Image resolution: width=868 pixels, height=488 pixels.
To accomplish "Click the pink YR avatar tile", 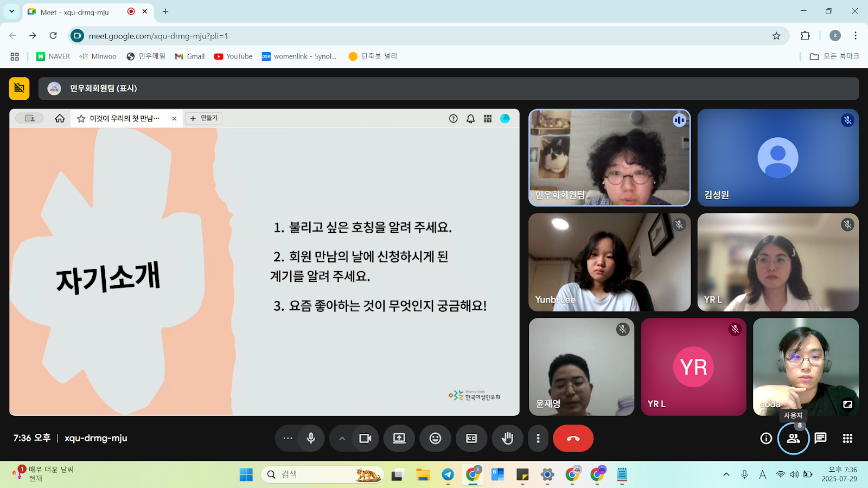I will [693, 367].
